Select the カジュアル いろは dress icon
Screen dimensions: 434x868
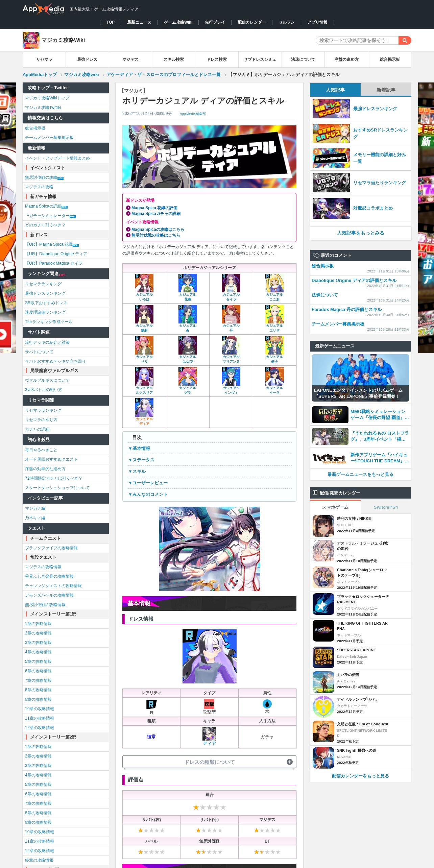(144, 283)
